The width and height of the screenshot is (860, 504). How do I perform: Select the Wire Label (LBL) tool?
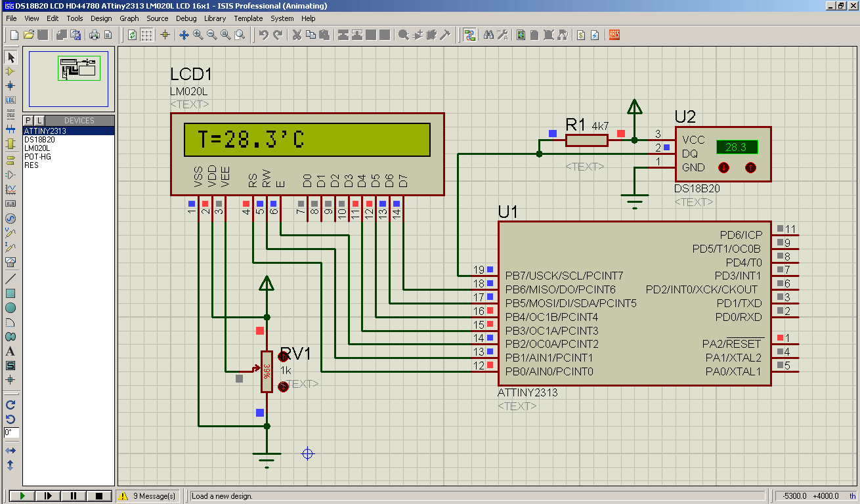coord(10,100)
